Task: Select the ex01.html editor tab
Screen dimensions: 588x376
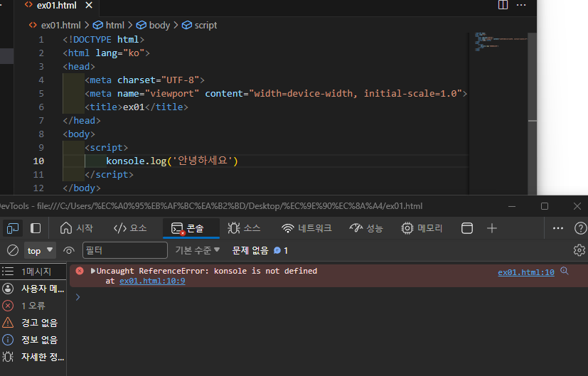Action: pos(56,5)
